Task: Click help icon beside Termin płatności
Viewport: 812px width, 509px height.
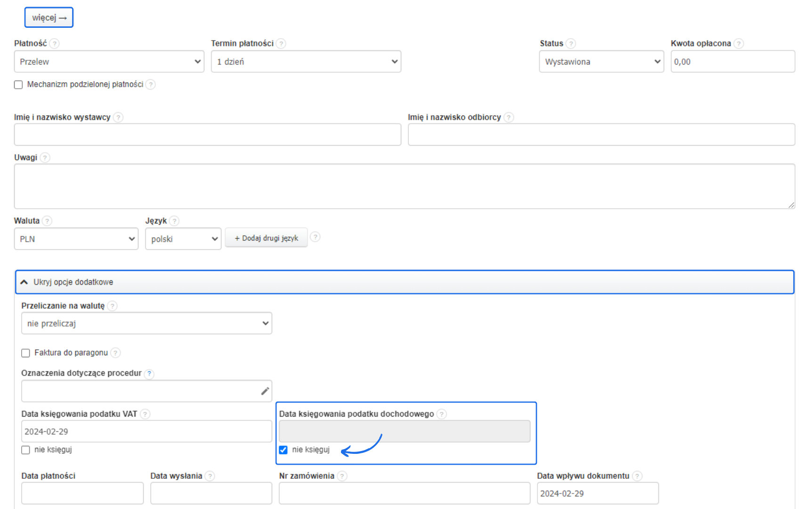Action: point(281,44)
